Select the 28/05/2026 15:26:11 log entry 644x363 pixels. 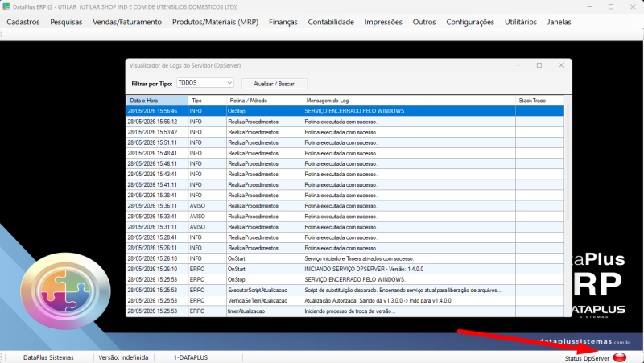[x=345, y=248]
